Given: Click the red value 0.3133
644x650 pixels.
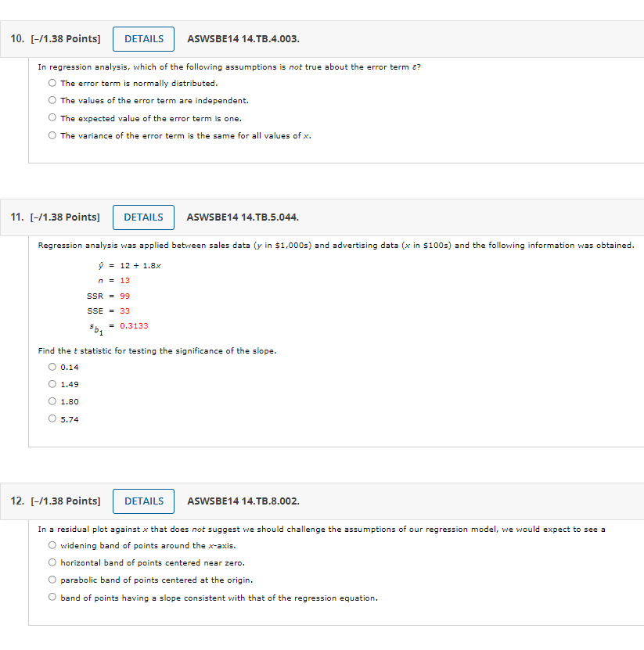Looking at the screenshot, I should coord(134,326).
